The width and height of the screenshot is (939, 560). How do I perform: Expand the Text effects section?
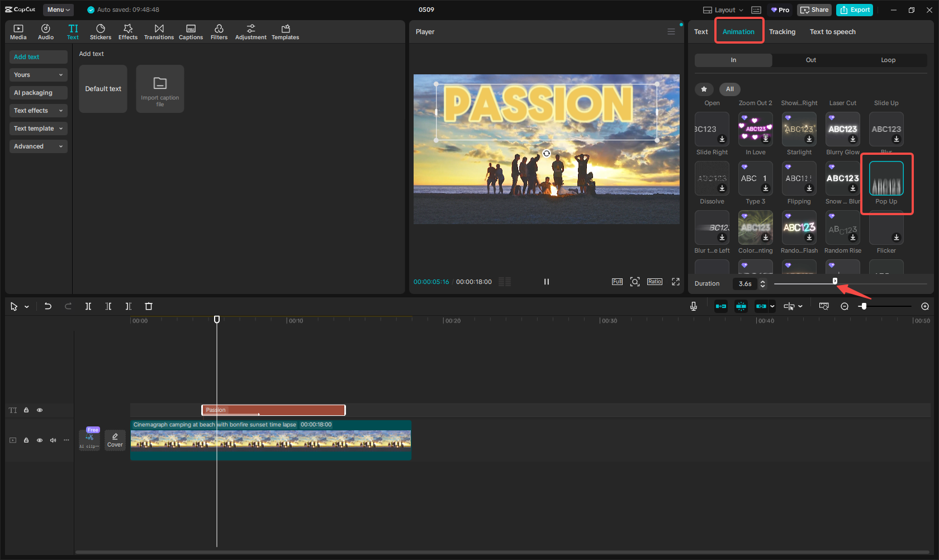(38, 110)
